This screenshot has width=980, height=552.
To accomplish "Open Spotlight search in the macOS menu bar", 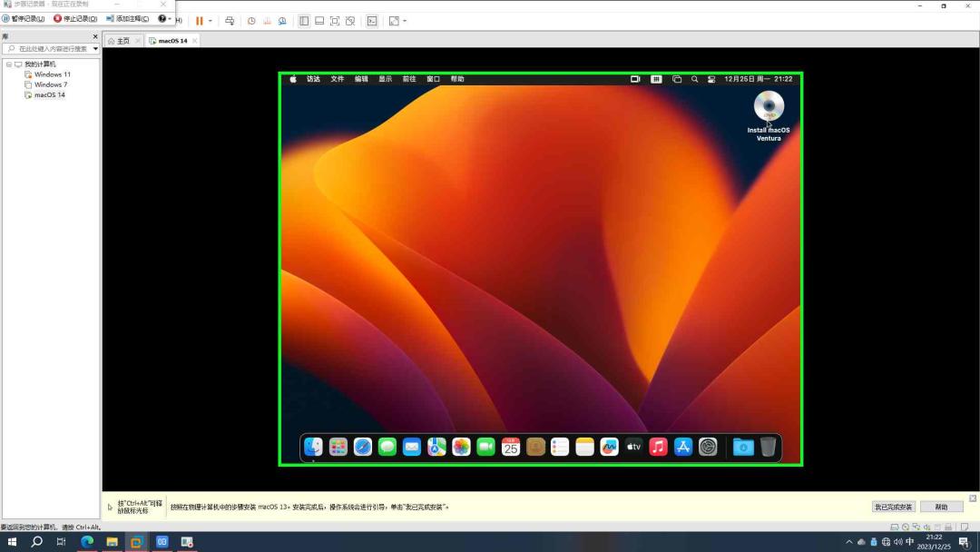I will click(694, 79).
